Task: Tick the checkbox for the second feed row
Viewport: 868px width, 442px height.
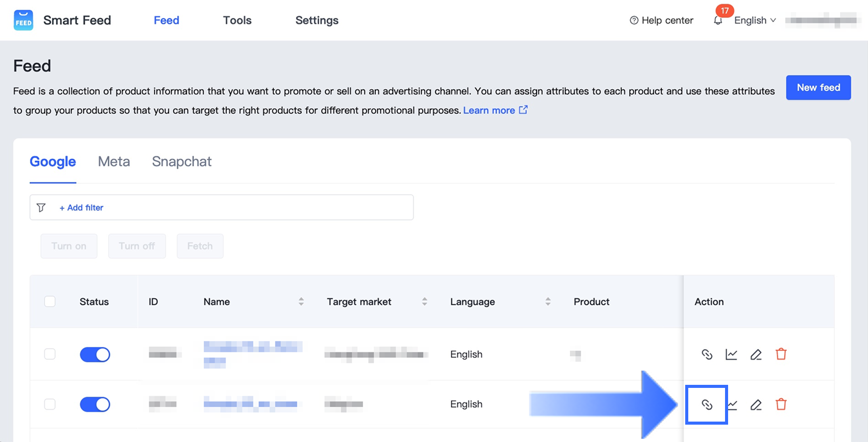Action: point(50,404)
